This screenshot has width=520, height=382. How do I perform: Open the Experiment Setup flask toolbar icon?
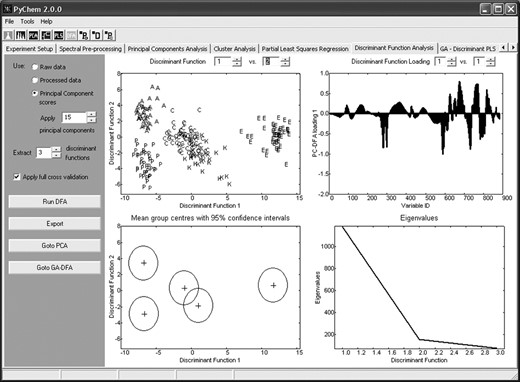tap(8, 35)
